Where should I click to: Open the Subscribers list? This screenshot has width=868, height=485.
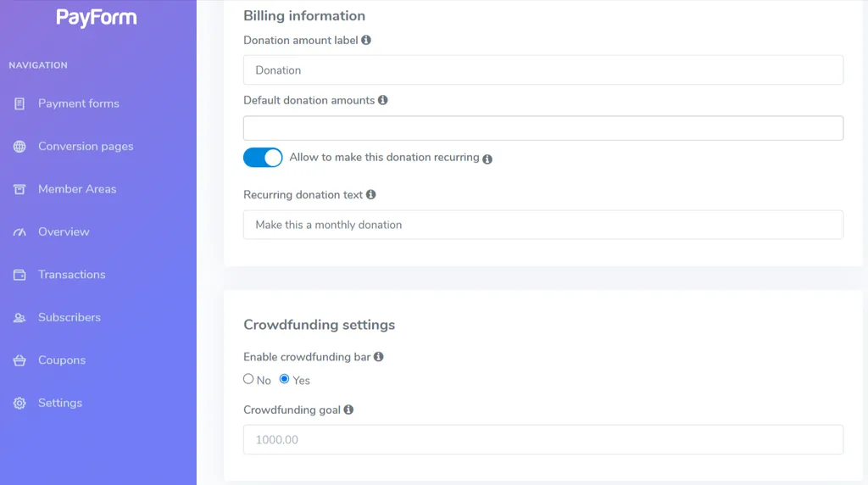pos(70,317)
